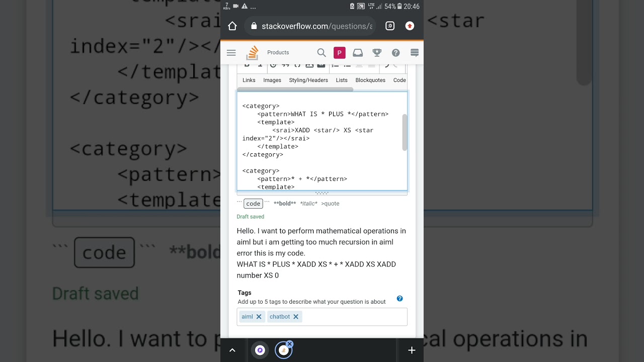
Task: Close the active tab with blue X badge
Action: click(289, 344)
